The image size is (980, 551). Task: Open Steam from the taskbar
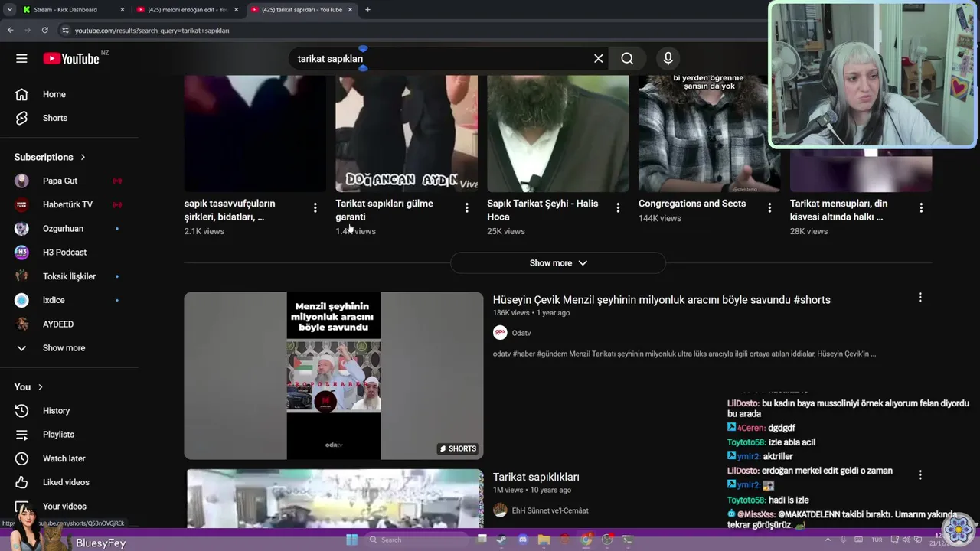501,540
